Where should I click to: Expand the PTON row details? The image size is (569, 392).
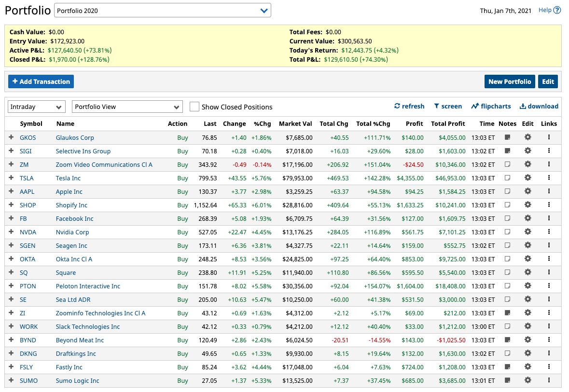point(11,286)
